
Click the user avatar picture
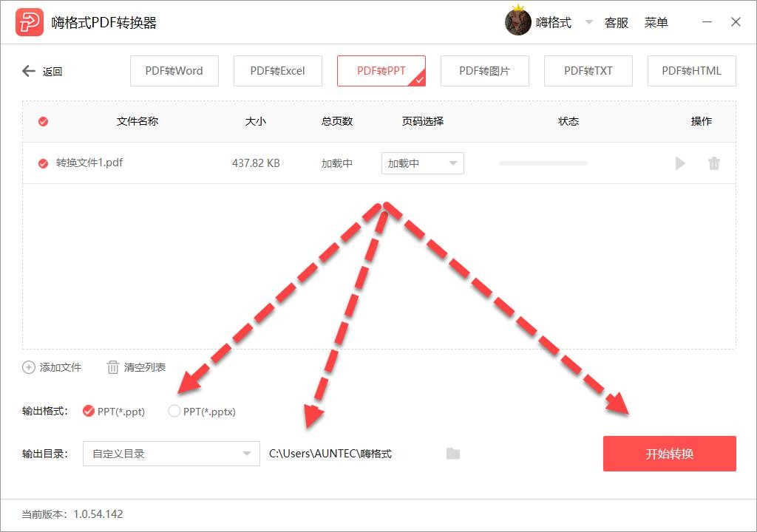518,22
